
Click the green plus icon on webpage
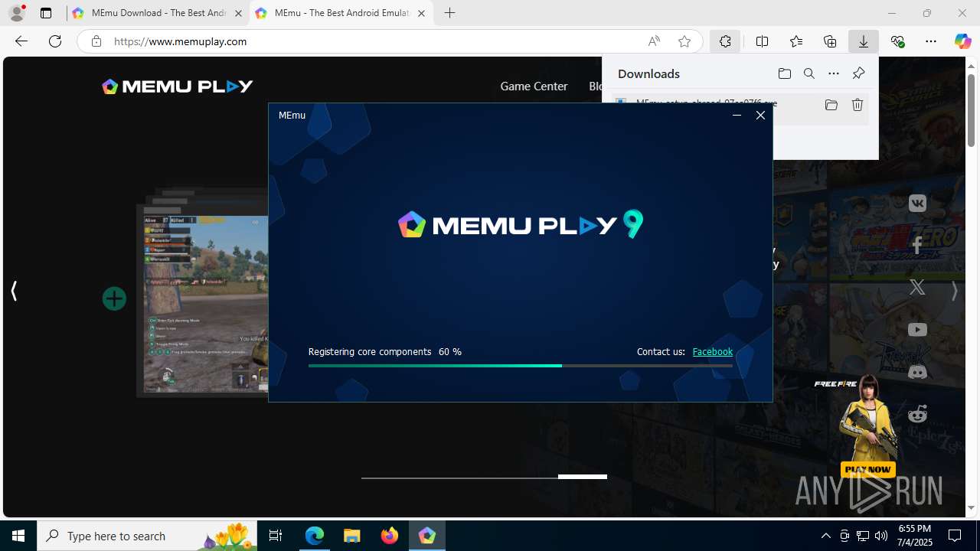pos(114,298)
